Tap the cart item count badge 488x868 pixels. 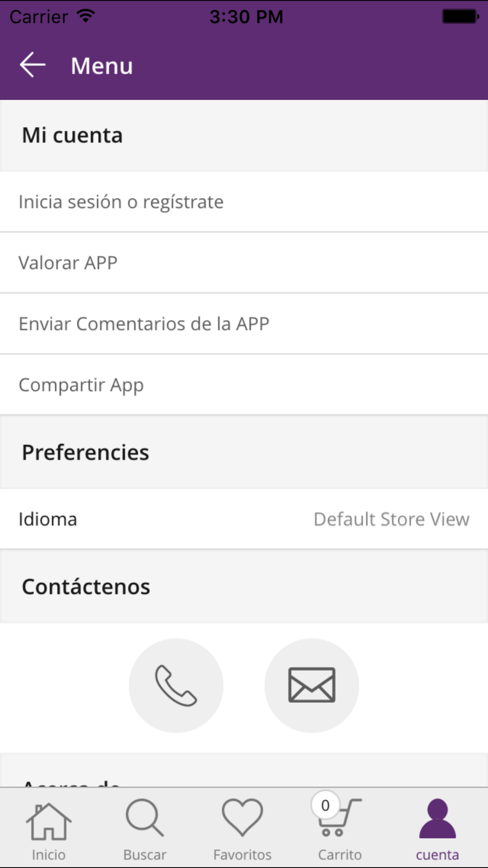[325, 805]
